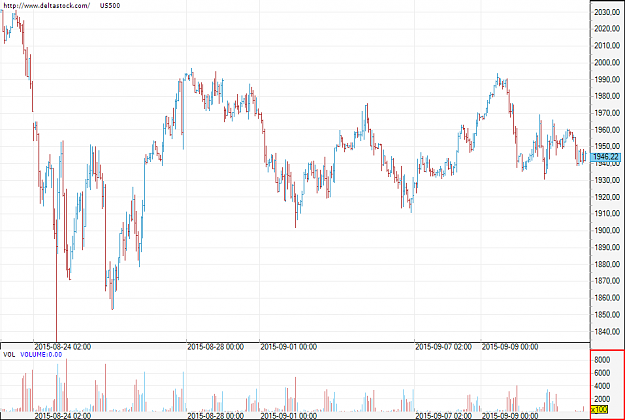Click the 4000 volume axis label
The width and height of the screenshot is (625, 420).
point(602,386)
